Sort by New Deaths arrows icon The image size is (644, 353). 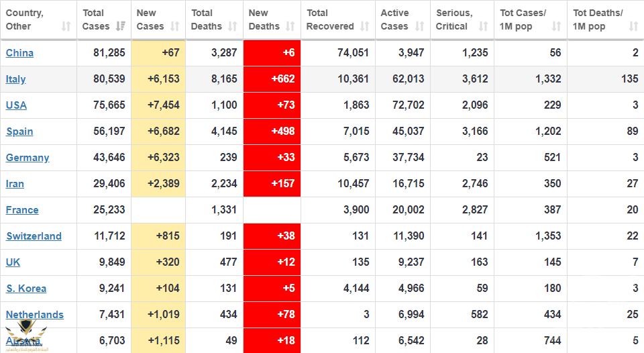290,26
